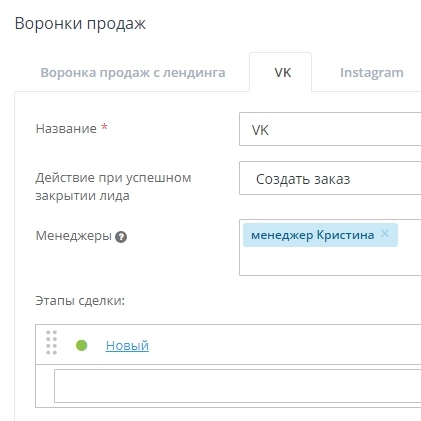Click the Название field label
This screenshot has width=421, height=421.
click(66, 129)
